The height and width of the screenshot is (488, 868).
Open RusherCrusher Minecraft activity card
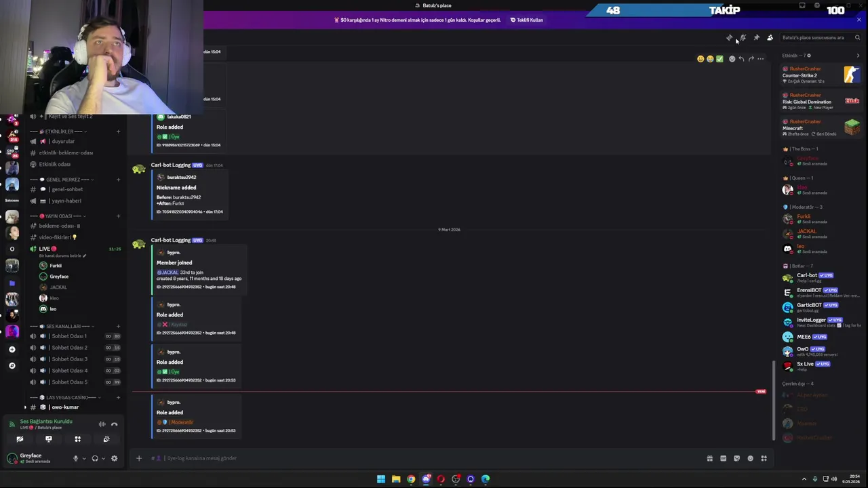pyautogui.click(x=821, y=127)
